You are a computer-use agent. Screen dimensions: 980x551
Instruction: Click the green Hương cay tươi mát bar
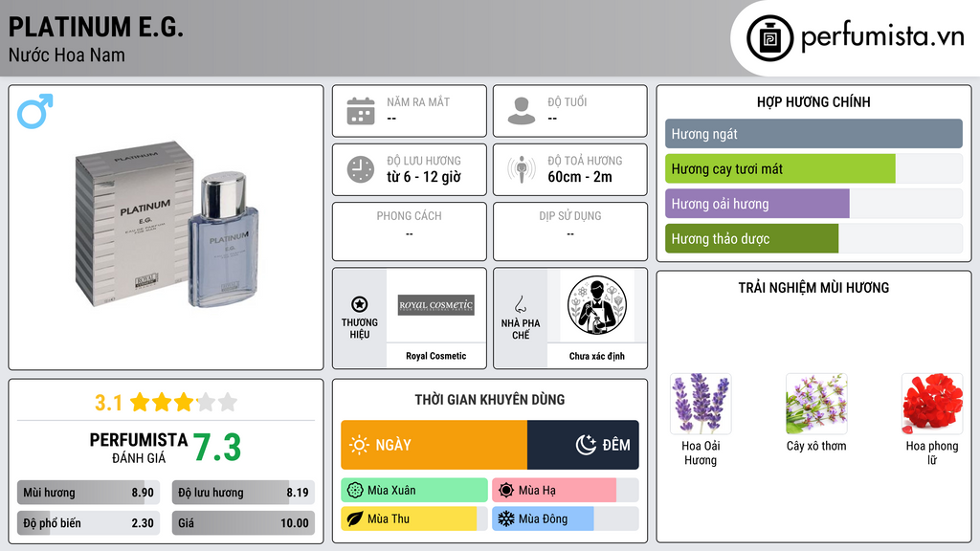point(780,168)
